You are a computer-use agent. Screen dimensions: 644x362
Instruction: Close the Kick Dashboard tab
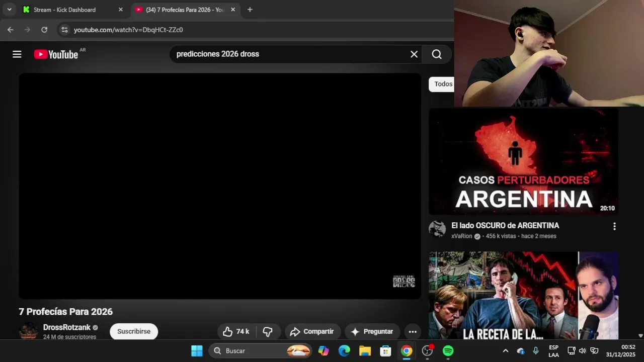click(x=121, y=10)
